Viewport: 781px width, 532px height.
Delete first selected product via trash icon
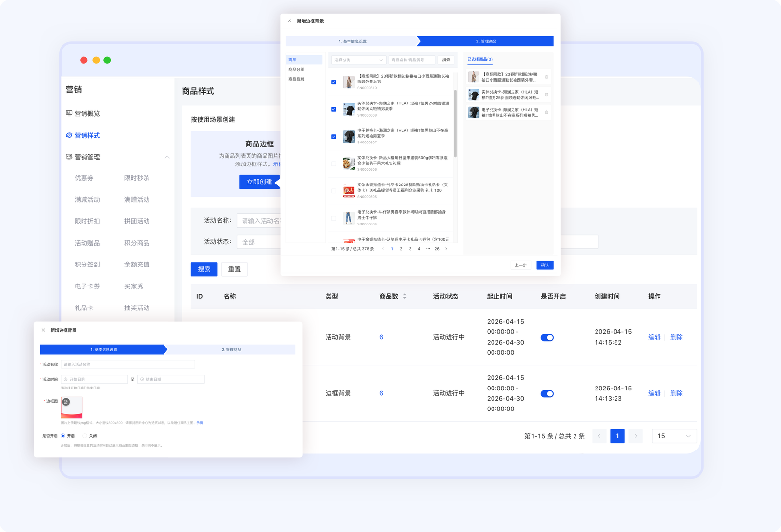point(546,77)
